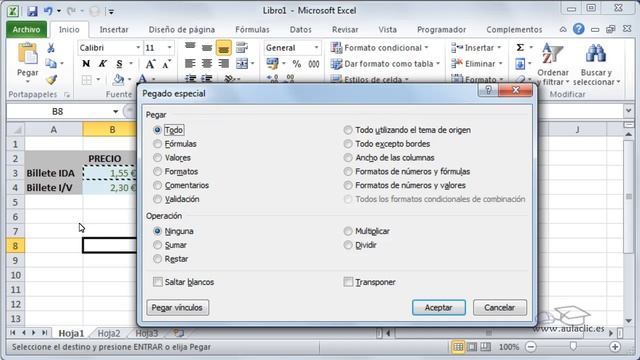The width and height of the screenshot is (640, 360).
Task: Open the Insertar ribbon tab
Action: (114, 29)
